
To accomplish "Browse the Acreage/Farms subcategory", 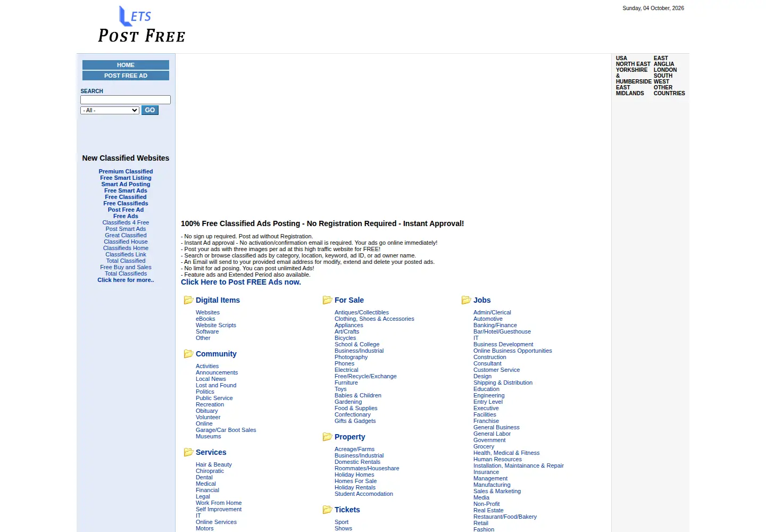I will coord(354,449).
